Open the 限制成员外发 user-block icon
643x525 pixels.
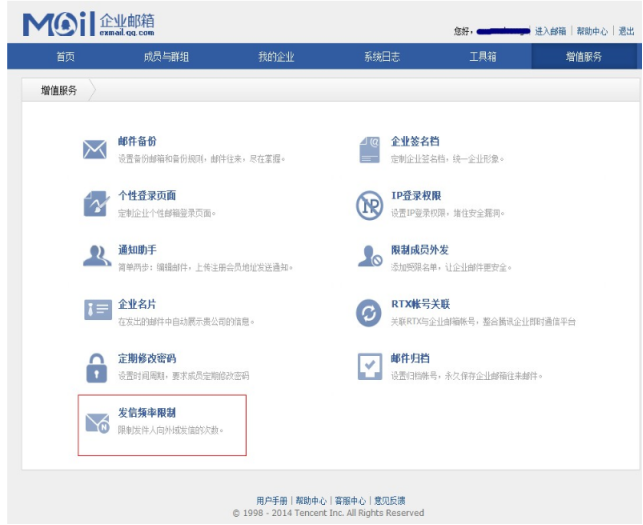tap(370, 256)
